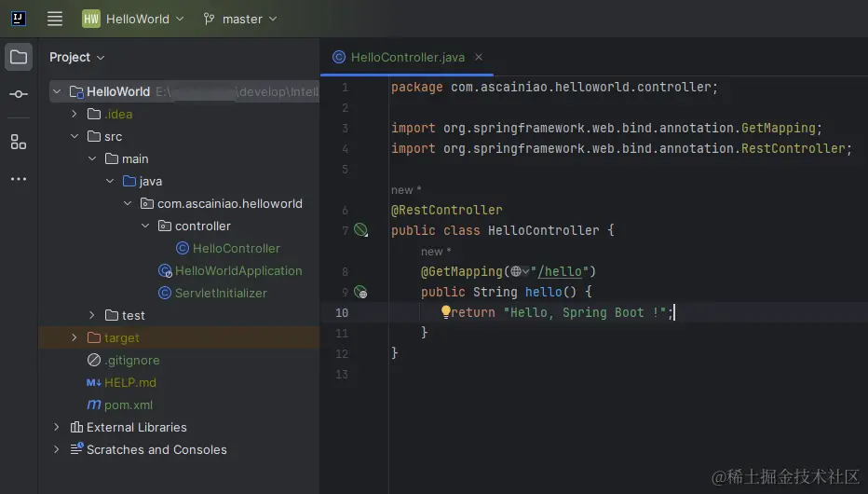Image resolution: width=868 pixels, height=494 pixels.
Task: Collapse the controller package
Action: (x=145, y=226)
